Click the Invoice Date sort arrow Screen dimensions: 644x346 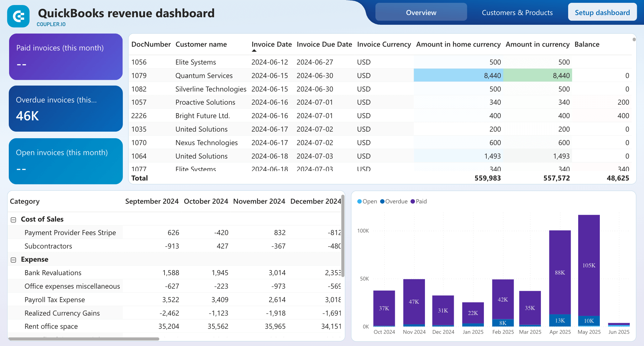254,50
